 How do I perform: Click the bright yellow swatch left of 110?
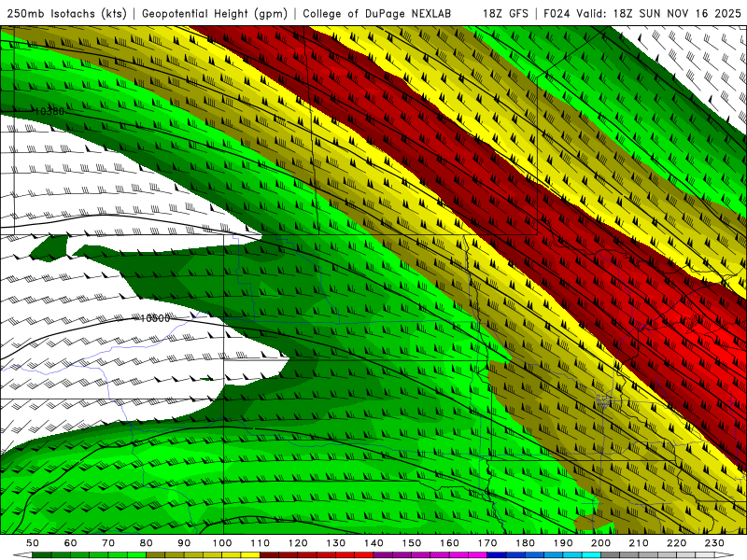[250, 555]
